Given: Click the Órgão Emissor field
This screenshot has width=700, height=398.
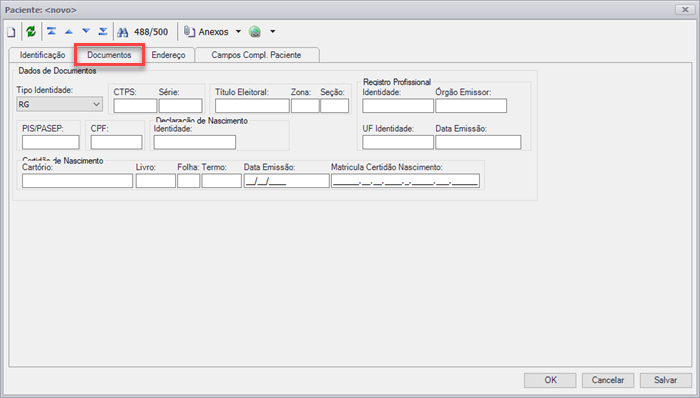Looking at the screenshot, I should coord(471,106).
